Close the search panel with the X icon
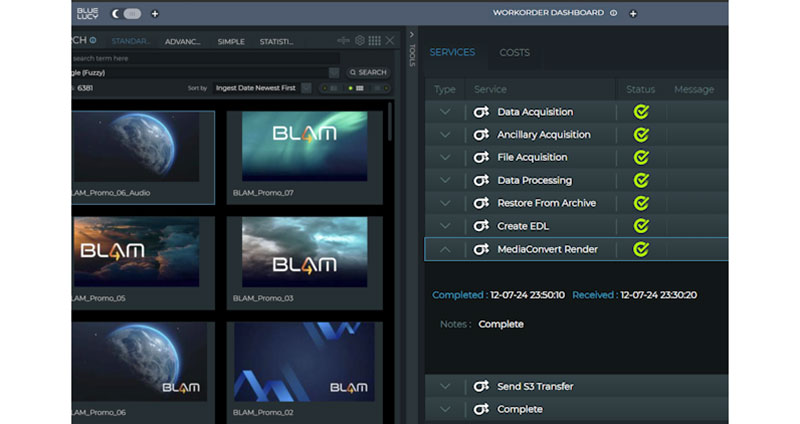 click(x=390, y=41)
